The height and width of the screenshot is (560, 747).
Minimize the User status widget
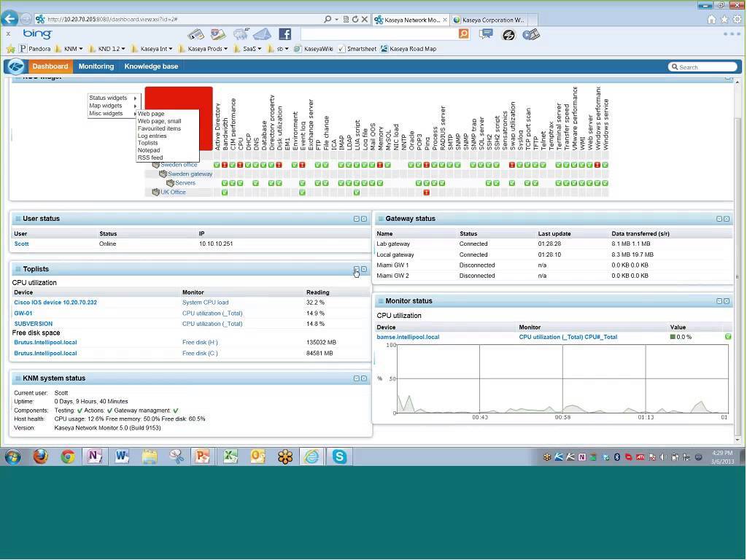[x=356, y=218]
